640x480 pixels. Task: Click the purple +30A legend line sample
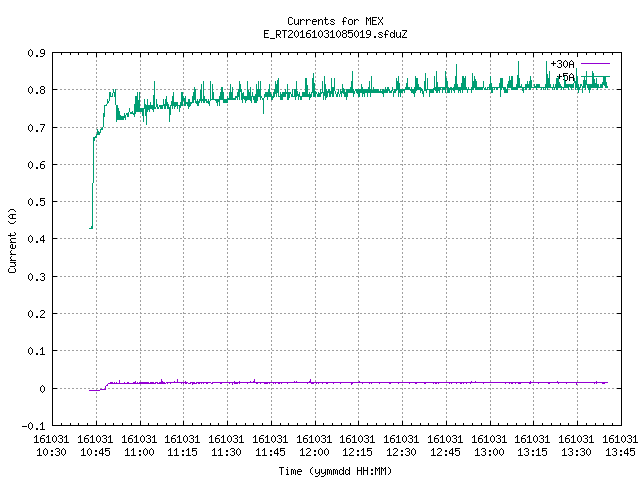[x=595, y=64]
